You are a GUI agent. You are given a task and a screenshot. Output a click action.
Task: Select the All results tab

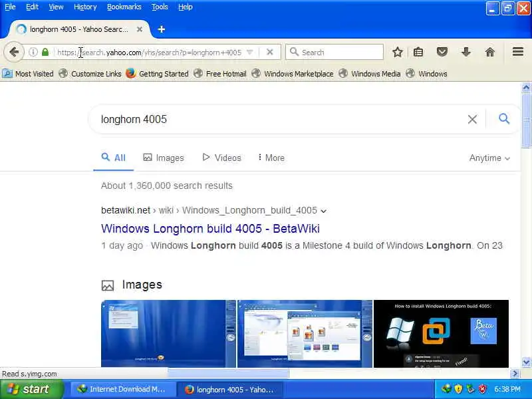pos(113,158)
